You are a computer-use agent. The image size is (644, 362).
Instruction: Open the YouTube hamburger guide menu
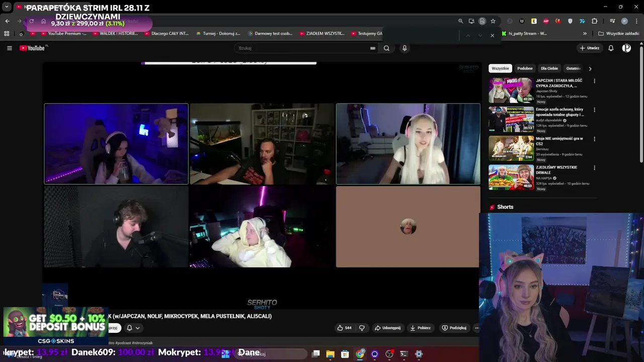coord(10,48)
